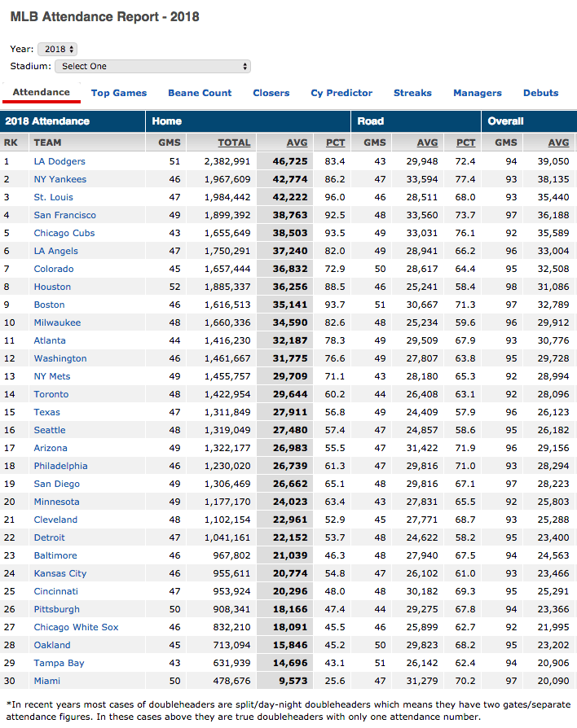577x728 pixels.
Task: Click the Detroit team link
Action: pyautogui.click(x=49, y=537)
